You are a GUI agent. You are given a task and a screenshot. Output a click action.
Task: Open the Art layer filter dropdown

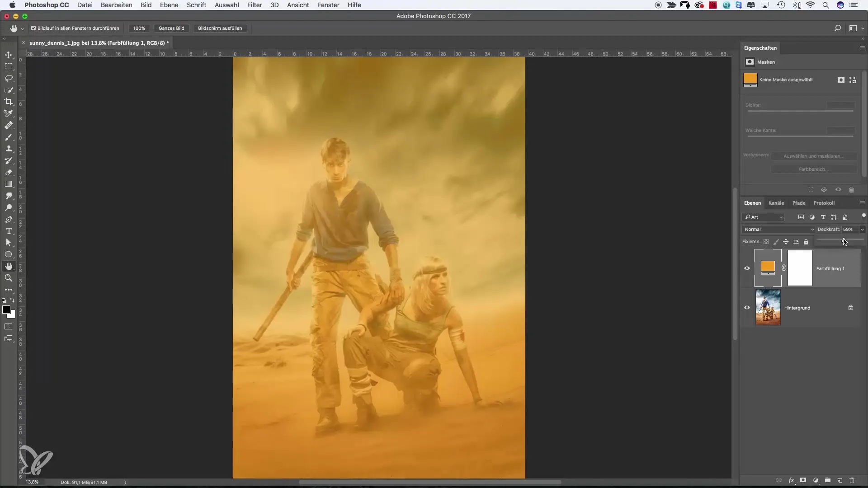763,217
